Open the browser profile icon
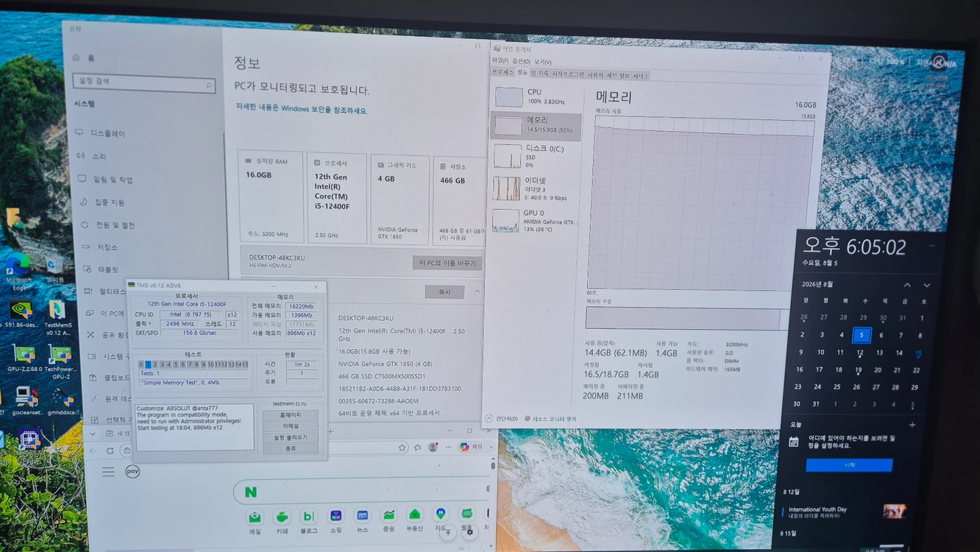 click(433, 447)
